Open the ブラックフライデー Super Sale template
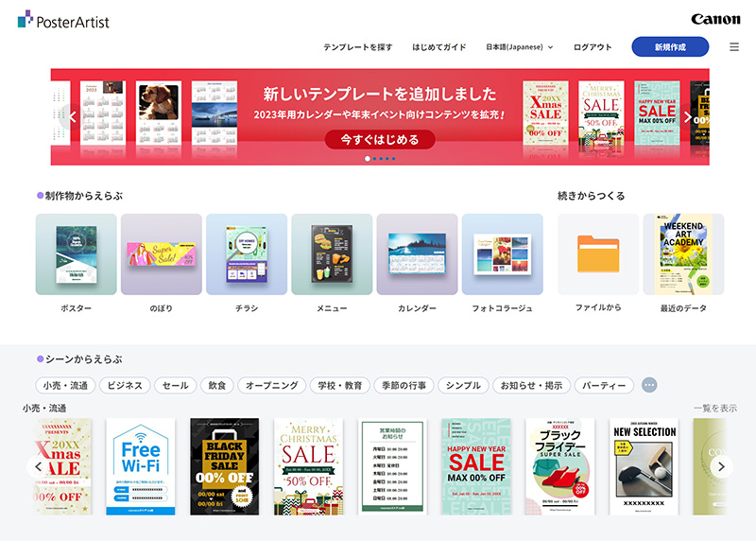 [x=560, y=466]
